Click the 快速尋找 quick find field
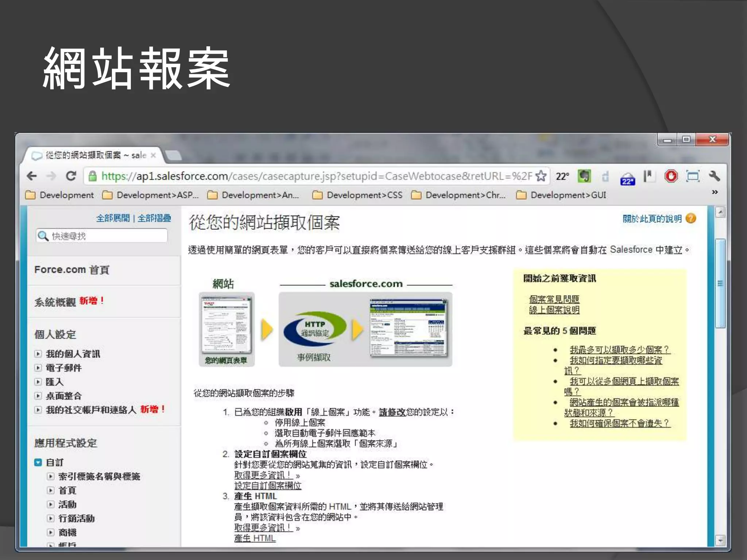Viewport: 747px width, 560px height. pos(102,236)
